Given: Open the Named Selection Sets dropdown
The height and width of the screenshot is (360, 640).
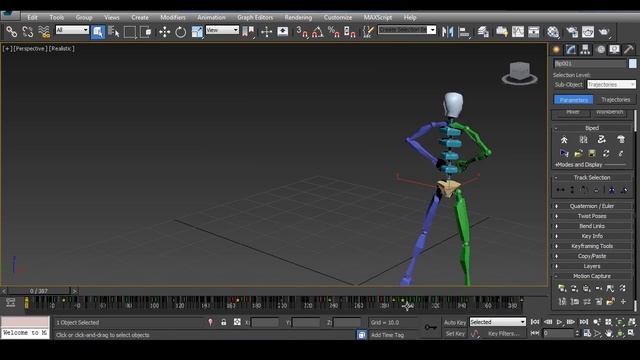Looking at the screenshot, I should pos(407,30).
